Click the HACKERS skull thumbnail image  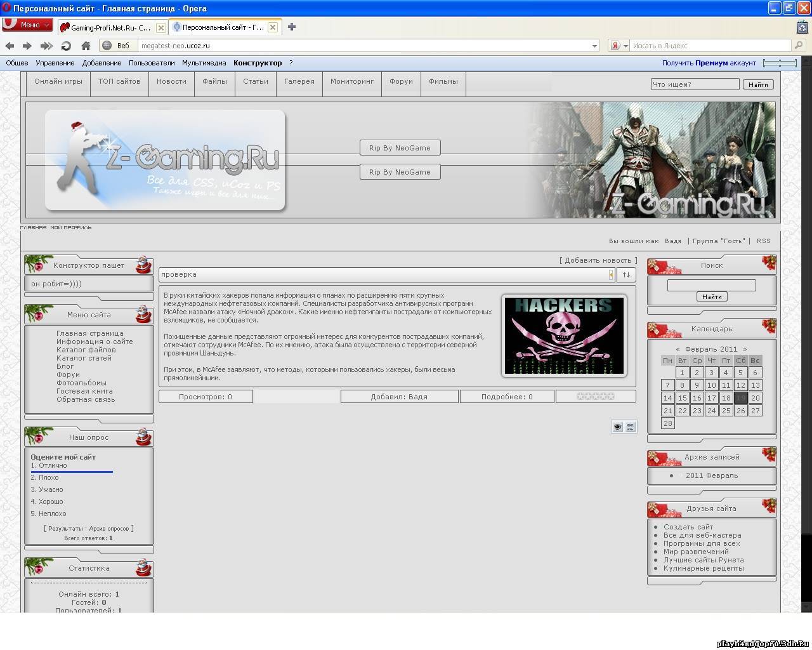(x=564, y=335)
